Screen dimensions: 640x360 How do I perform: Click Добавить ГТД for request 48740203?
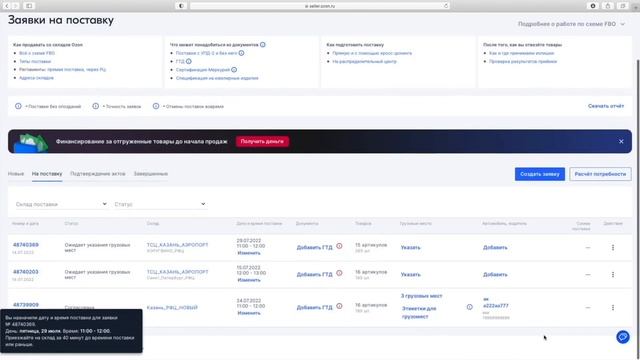[x=314, y=275]
